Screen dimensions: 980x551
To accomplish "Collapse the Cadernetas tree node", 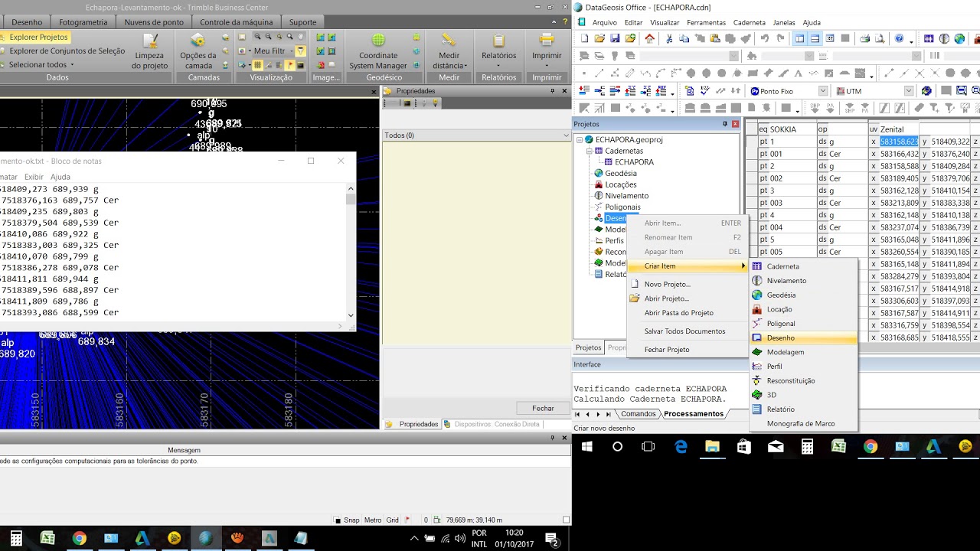I will pos(590,152).
